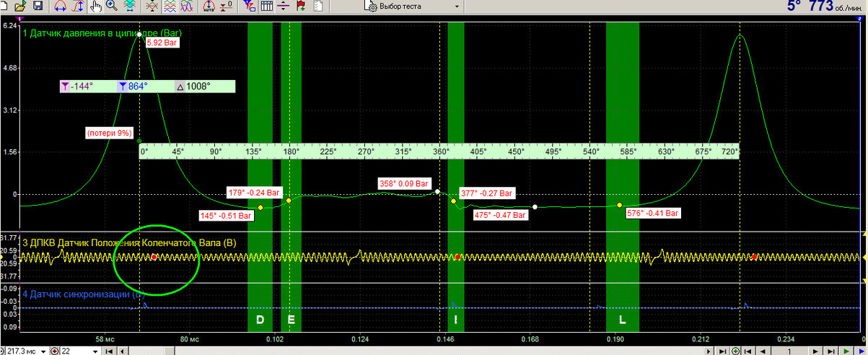Click the green play button

846,350
